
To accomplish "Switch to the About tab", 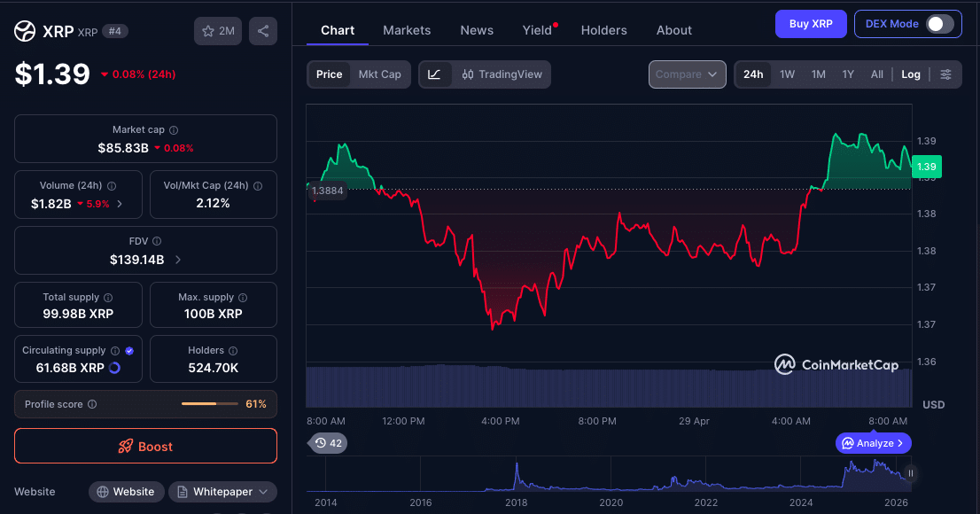I will click(x=673, y=30).
